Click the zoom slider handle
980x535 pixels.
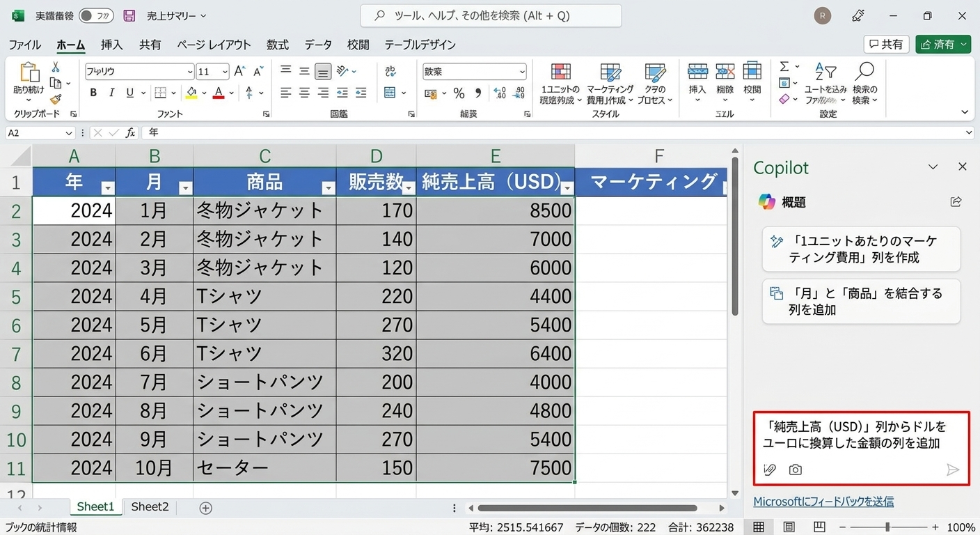coord(887,527)
